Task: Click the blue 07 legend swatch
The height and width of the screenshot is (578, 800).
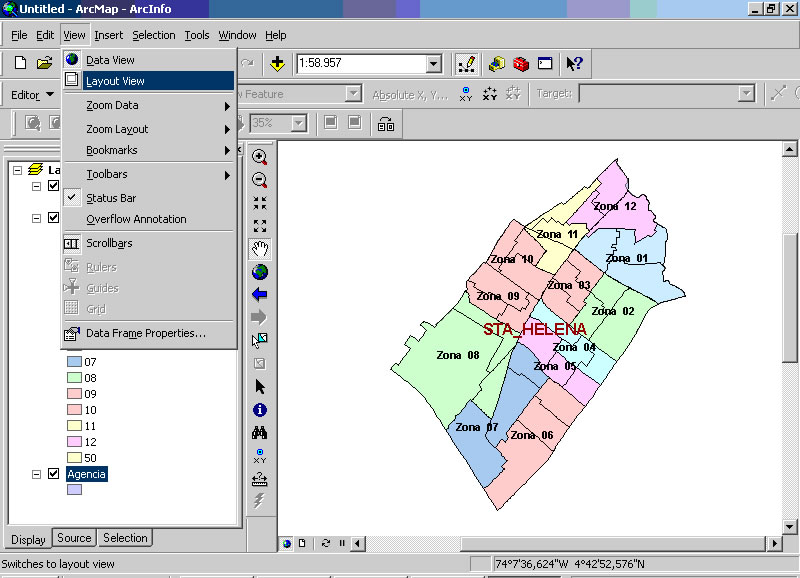Action: click(x=74, y=362)
